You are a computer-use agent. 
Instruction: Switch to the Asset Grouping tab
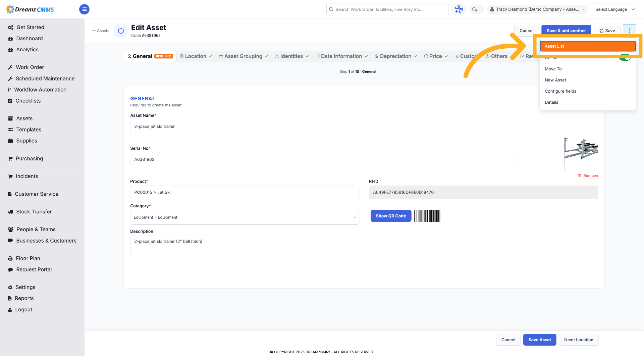click(x=244, y=56)
